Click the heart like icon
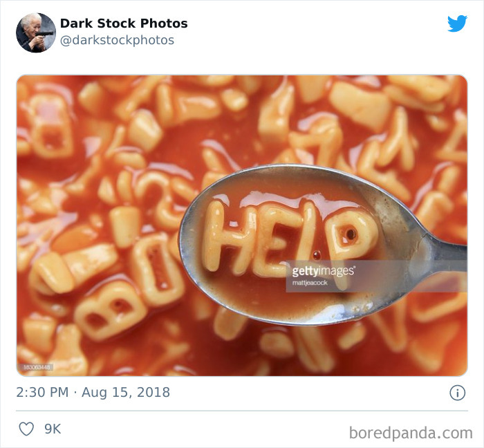The image size is (484, 448). 26,429
